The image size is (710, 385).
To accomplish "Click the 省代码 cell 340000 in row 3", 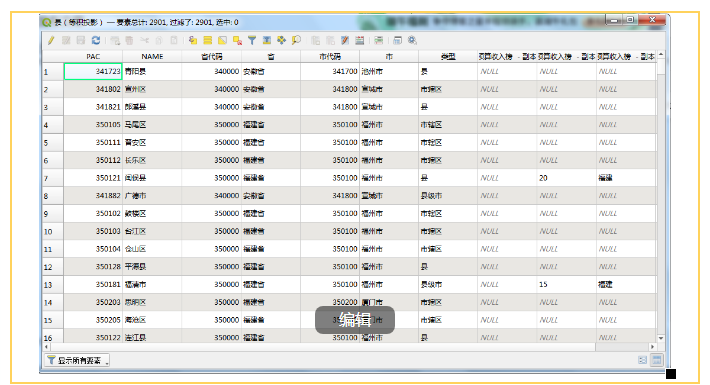I will (211, 107).
